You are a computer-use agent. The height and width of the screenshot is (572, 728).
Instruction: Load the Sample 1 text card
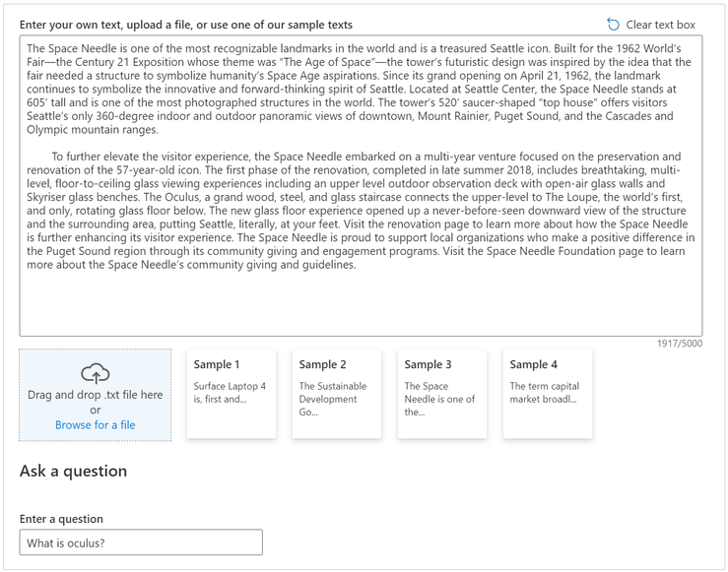coord(232,394)
